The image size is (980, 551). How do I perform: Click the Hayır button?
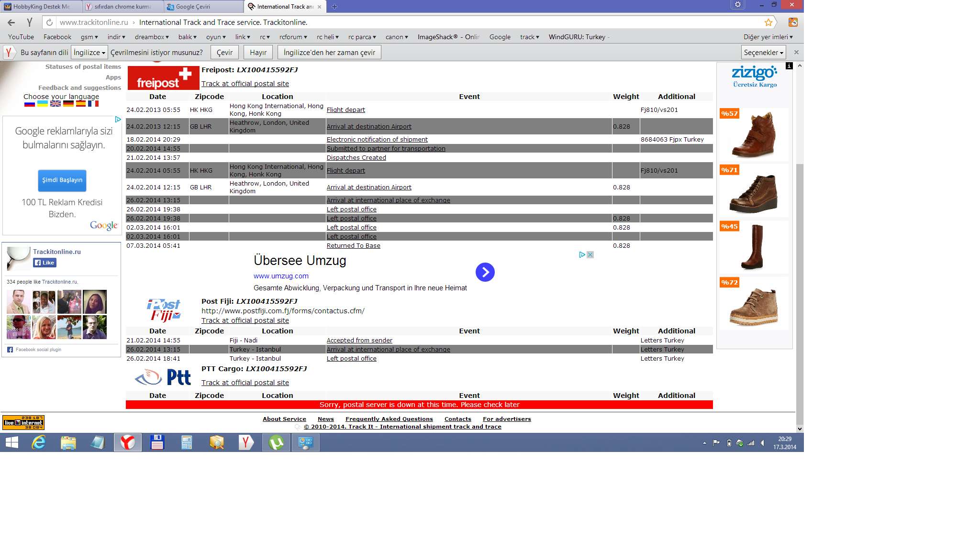click(258, 52)
